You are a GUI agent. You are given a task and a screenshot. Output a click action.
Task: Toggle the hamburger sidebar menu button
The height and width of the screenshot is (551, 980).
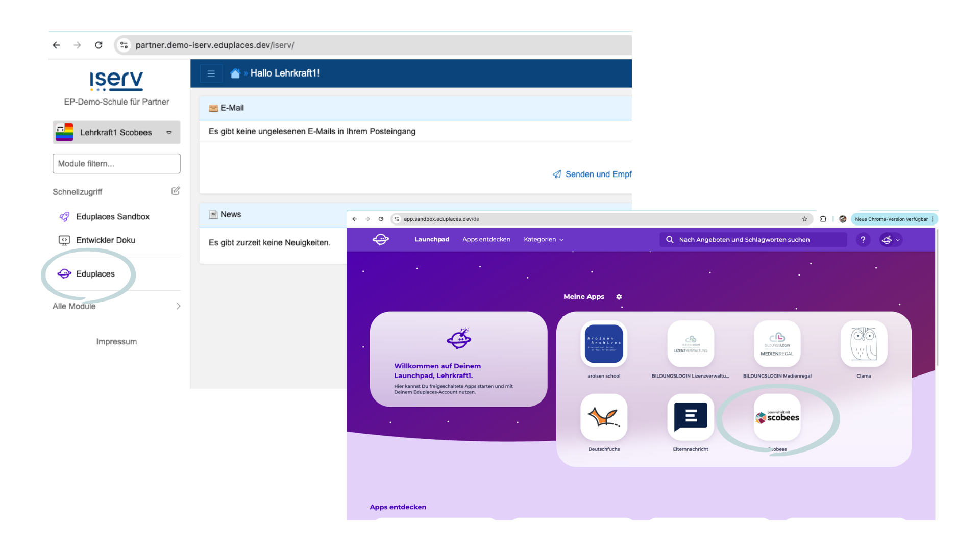tap(211, 73)
